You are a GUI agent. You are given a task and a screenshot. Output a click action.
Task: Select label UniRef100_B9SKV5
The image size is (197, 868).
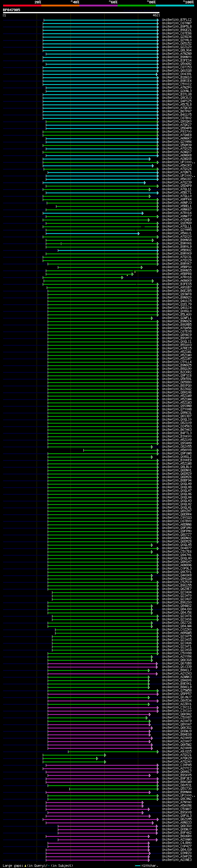click(176, 775)
